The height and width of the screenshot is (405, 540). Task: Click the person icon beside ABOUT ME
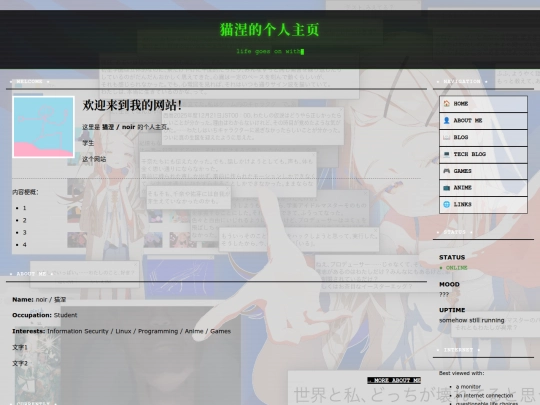click(x=446, y=120)
